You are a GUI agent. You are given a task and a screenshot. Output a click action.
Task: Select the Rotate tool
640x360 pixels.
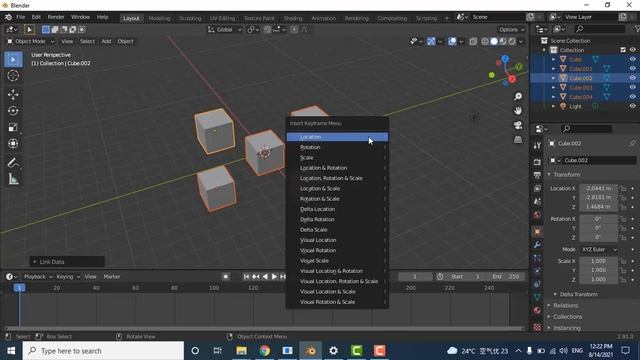coord(13,111)
